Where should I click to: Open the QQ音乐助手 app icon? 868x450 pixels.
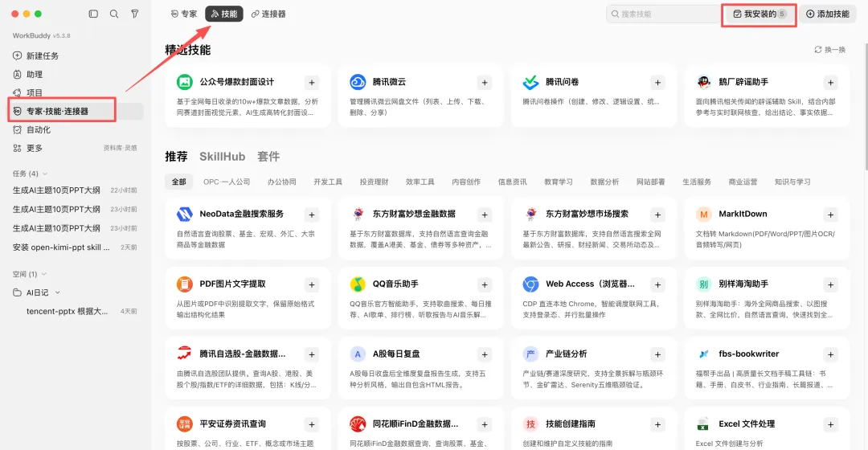point(358,284)
